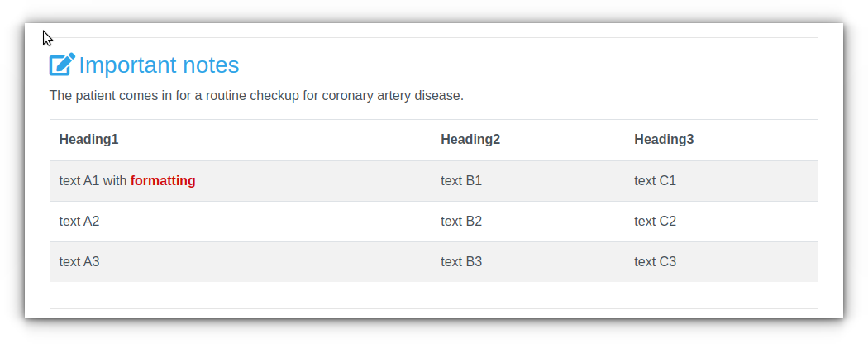868x344 pixels.
Task: Click the patient routine checkup note paragraph
Action: tap(256, 96)
